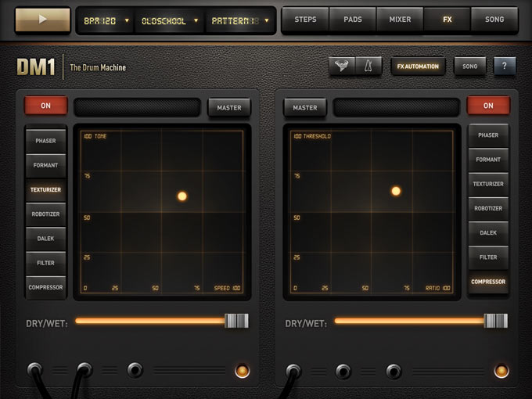Switch to the PADS tab

pyautogui.click(x=353, y=20)
